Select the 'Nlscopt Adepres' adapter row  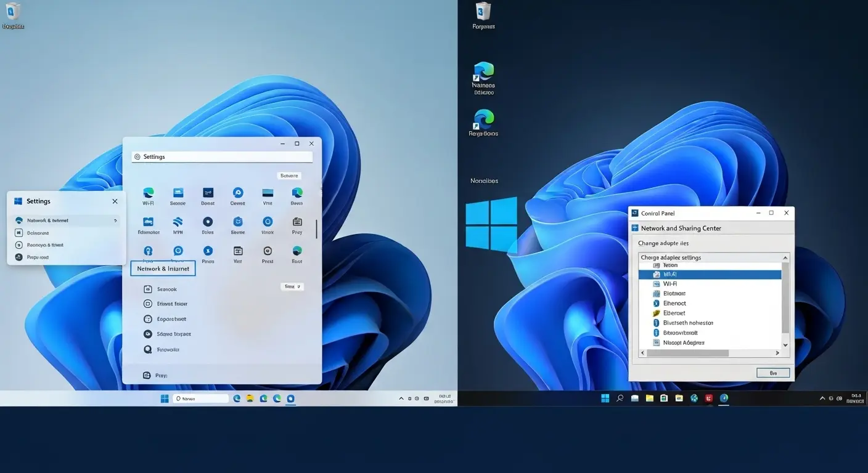coord(710,342)
